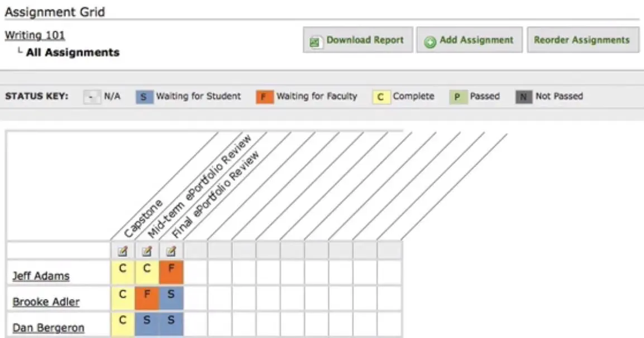Click edit icon for Mid-term ePortfolio Review
The width and height of the screenshot is (644, 338).
pyautogui.click(x=147, y=251)
